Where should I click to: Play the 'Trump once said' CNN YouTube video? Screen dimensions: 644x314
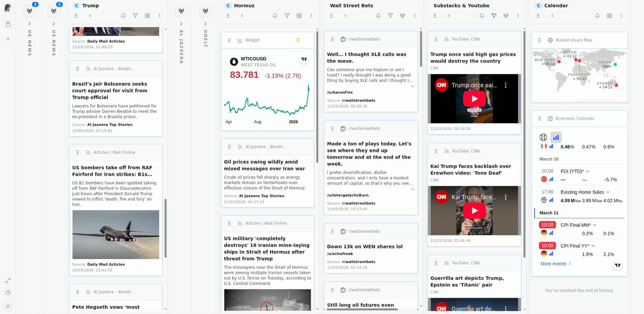click(474, 99)
